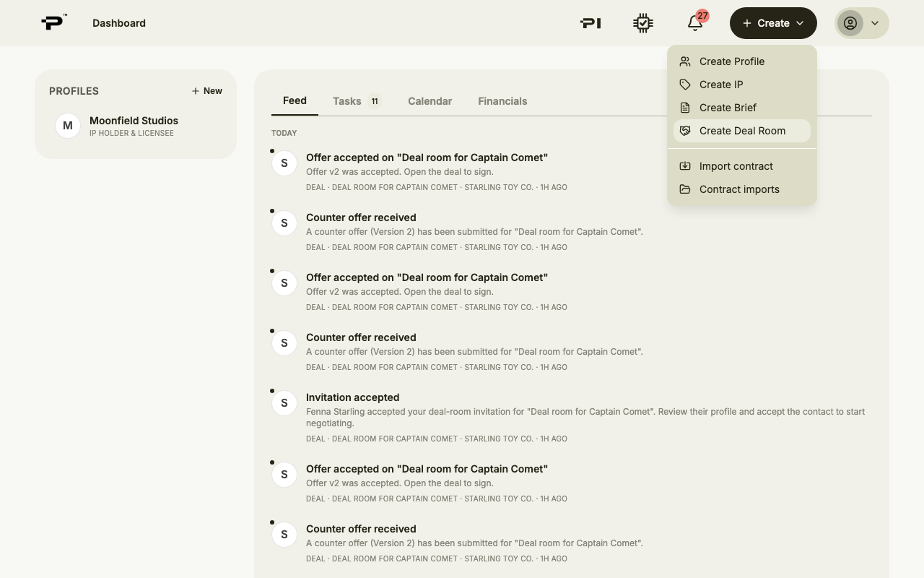The image size is (924, 578).
Task: Click the Tasks count badge 11
Action: pos(375,101)
